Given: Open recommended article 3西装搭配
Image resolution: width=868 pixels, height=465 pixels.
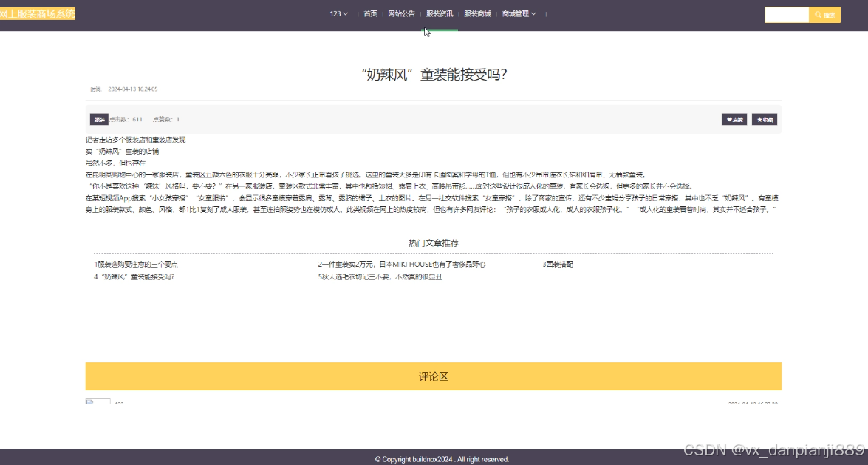Looking at the screenshot, I should 558,265.
